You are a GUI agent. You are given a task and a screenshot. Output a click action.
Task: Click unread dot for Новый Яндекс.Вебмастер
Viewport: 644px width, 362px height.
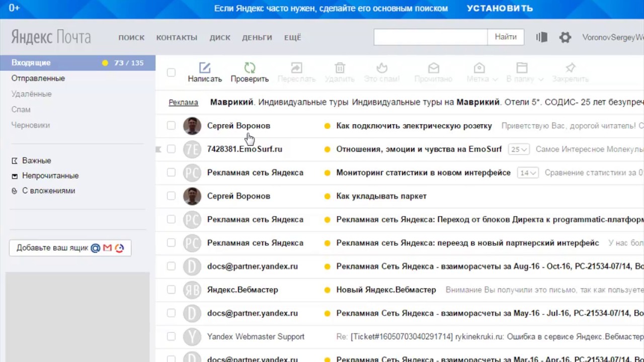coord(327,290)
